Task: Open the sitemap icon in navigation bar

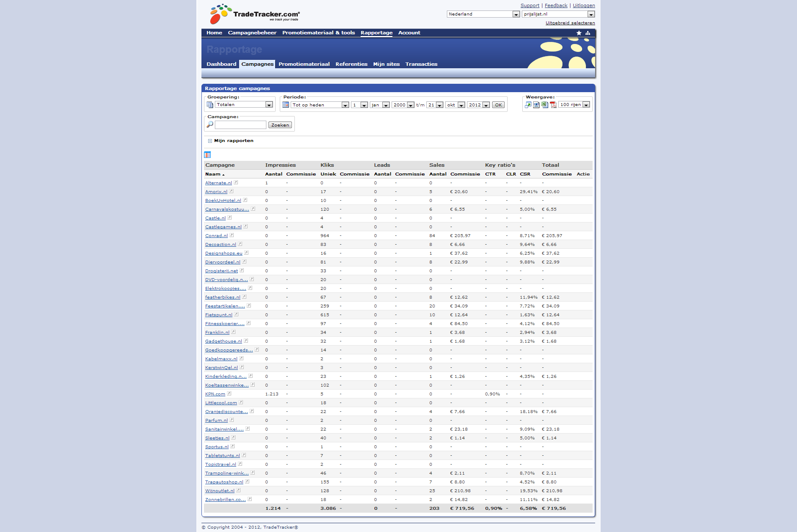Action: pos(588,33)
